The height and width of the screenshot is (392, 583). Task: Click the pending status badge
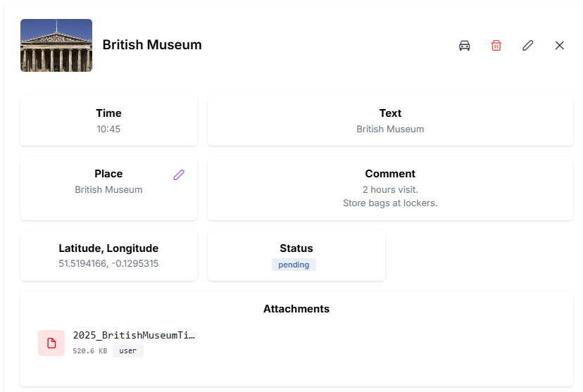[294, 265]
